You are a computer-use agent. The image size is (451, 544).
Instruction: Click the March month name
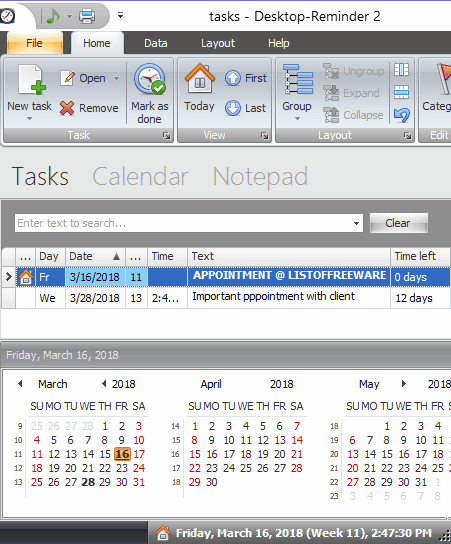coord(53,384)
